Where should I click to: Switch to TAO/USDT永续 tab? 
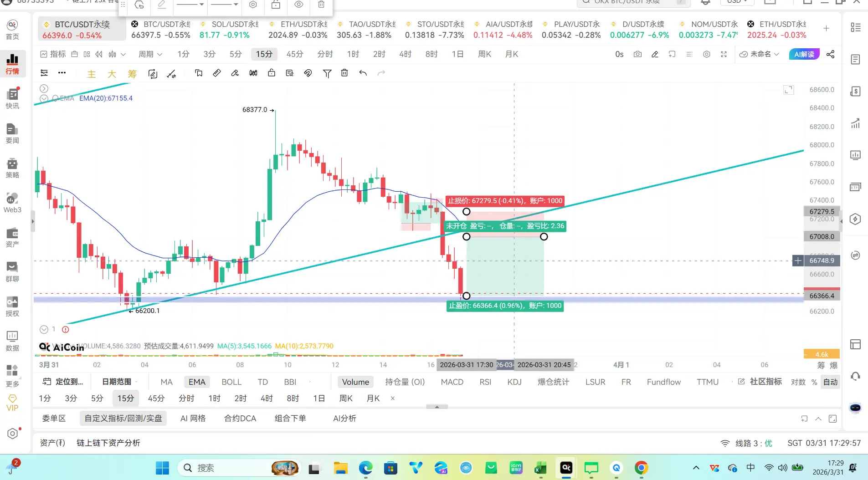click(366, 30)
